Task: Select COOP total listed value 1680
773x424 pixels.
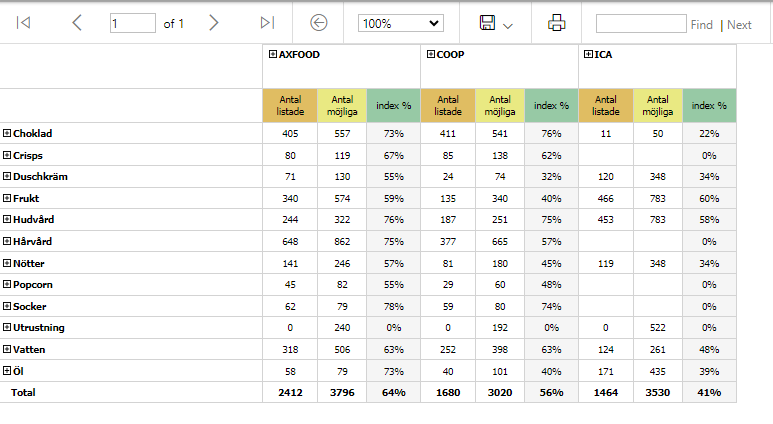Action: (448, 392)
